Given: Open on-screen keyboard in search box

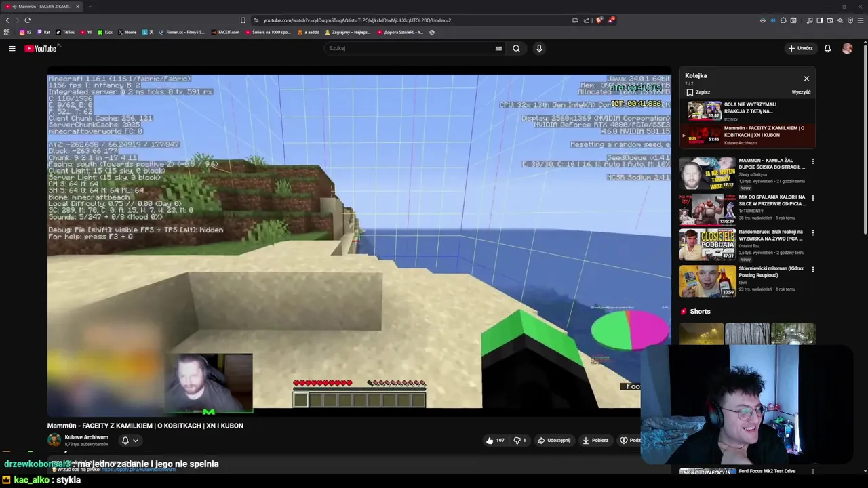Looking at the screenshot, I should click(x=498, y=48).
